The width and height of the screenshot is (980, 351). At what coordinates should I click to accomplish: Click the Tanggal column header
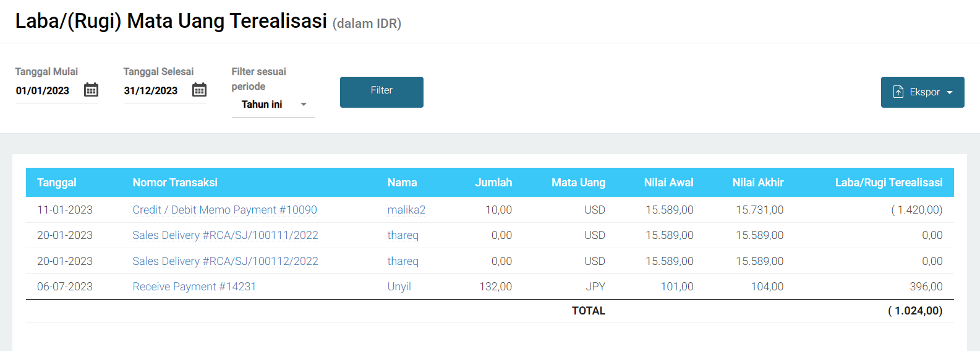[57, 183]
